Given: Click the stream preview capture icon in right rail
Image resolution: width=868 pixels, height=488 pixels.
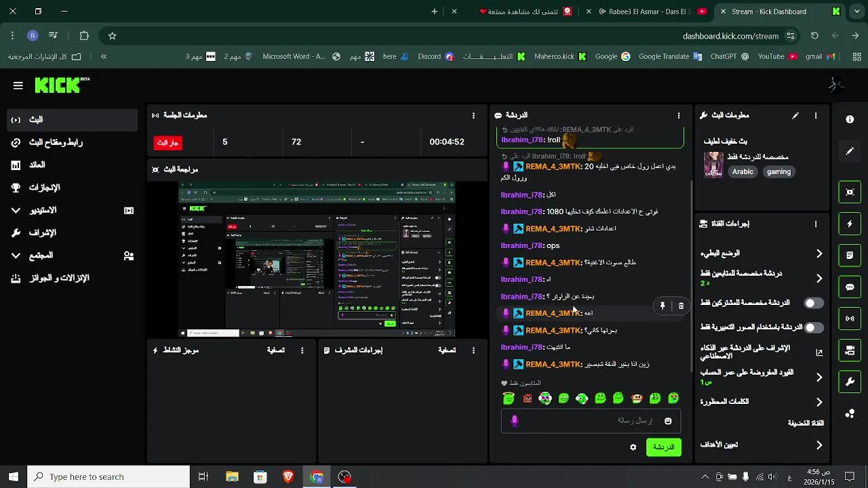Looking at the screenshot, I should pyautogui.click(x=850, y=192).
